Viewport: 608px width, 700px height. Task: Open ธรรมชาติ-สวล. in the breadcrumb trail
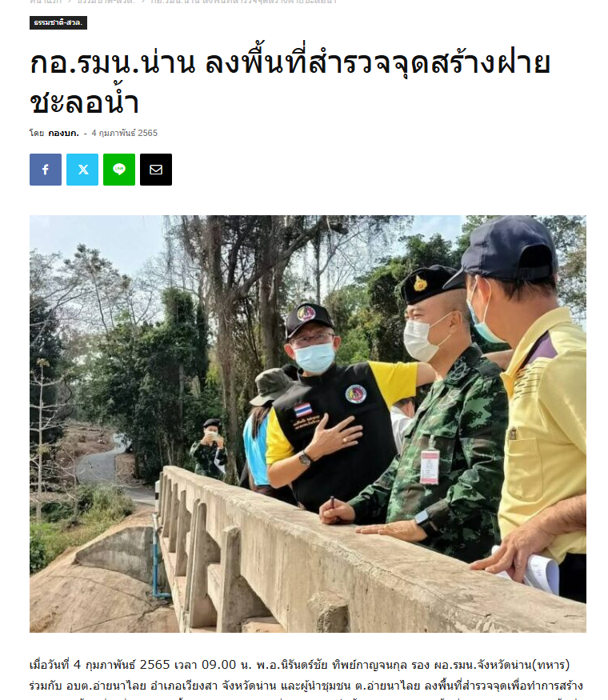[106, 2]
